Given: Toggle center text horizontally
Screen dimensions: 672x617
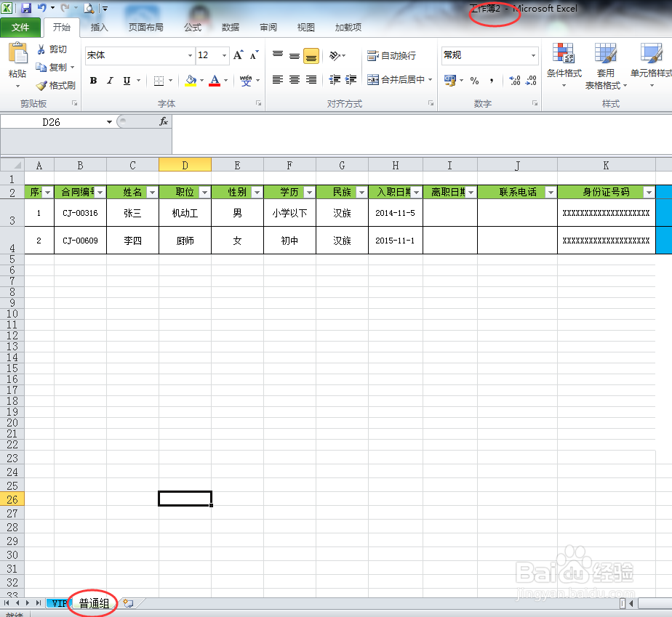Looking at the screenshot, I should click(295, 80).
